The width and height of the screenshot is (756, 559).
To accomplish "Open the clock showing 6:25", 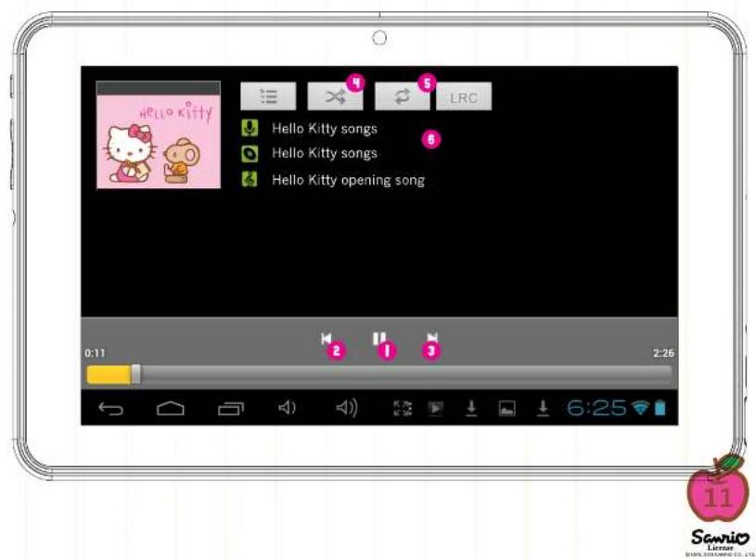I will [596, 408].
